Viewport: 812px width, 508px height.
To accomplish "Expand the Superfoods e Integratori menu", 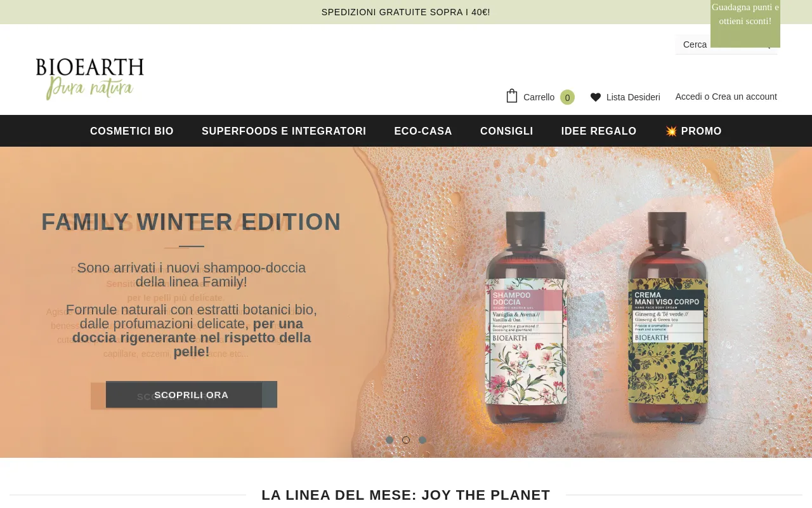I will pos(284,131).
